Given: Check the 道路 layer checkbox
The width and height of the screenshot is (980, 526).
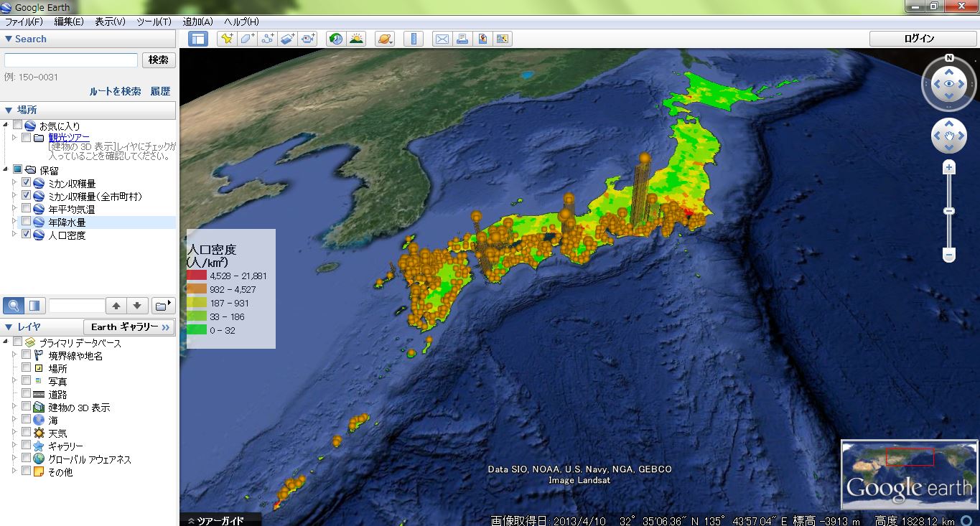Looking at the screenshot, I should [x=27, y=394].
